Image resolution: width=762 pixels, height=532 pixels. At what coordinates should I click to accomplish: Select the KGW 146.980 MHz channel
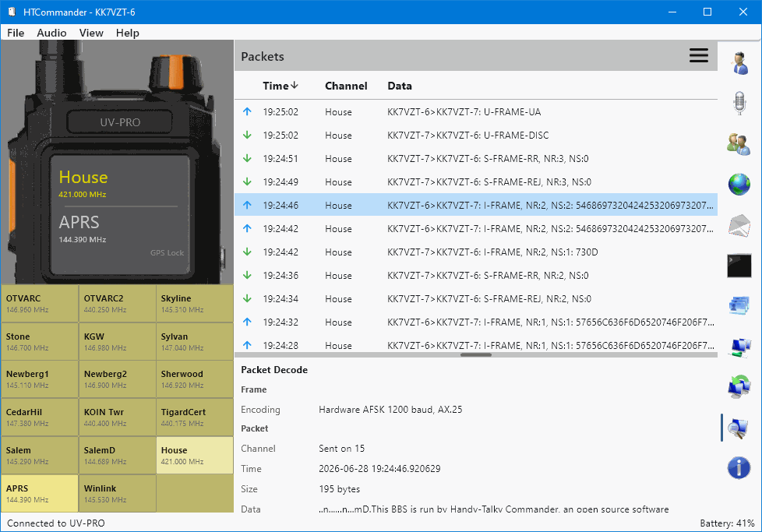click(117, 341)
